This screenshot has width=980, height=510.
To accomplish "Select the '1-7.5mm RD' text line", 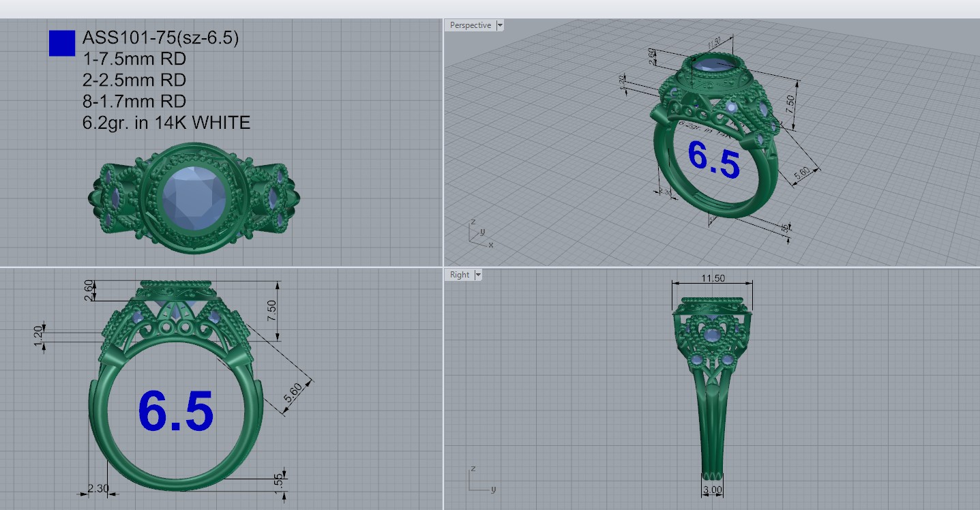I will tap(134, 59).
